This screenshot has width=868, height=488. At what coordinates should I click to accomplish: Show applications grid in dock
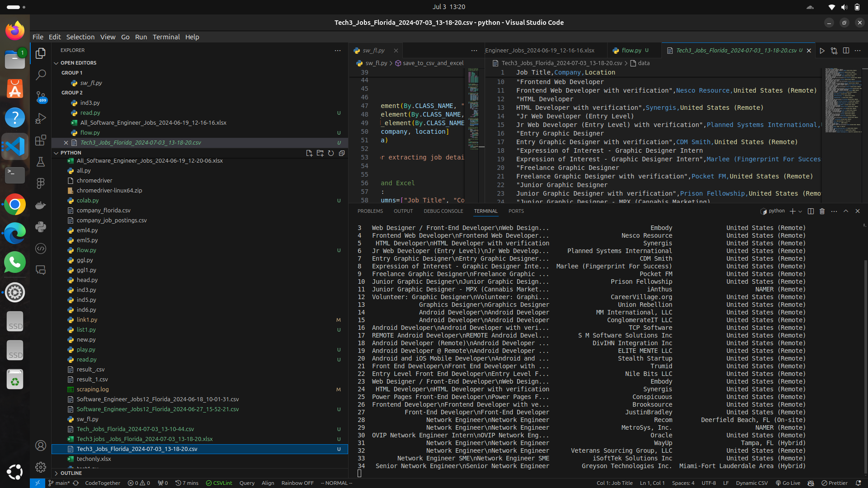(x=15, y=472)
